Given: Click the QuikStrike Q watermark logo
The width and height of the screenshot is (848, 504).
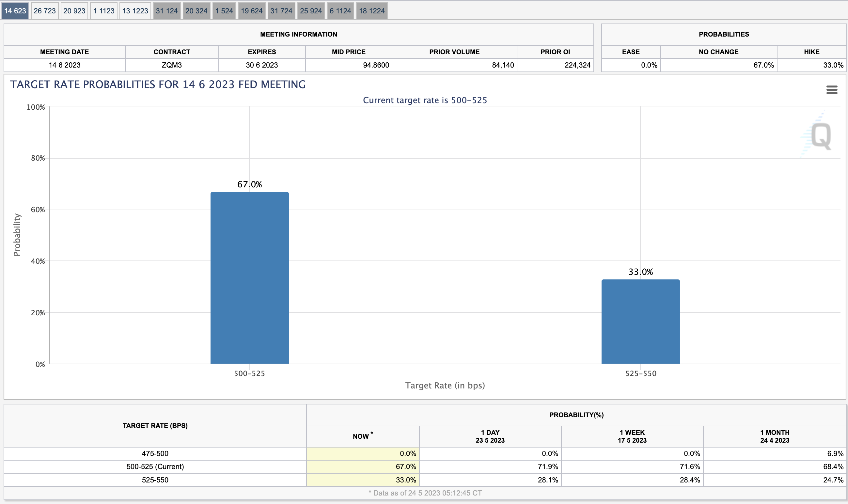Looking at the screenshot, I should [x=820, y=136].
